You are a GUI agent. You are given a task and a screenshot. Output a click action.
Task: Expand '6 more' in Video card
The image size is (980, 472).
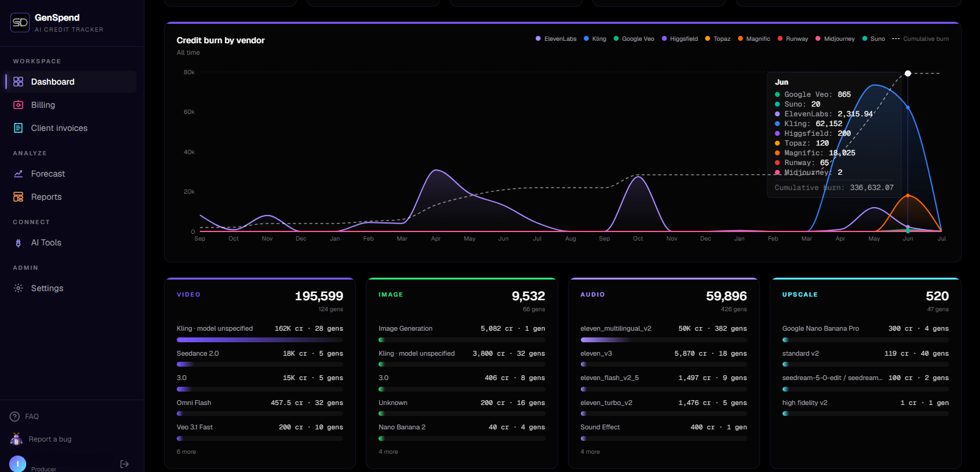[x=186, y=452]
